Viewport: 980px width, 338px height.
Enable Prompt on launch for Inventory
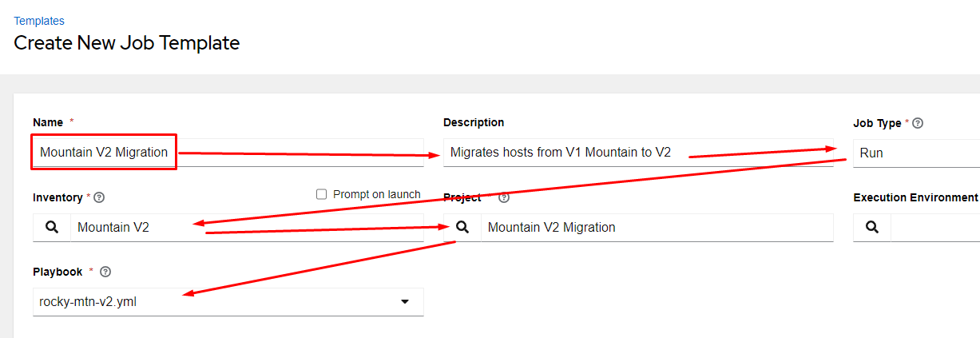[x=322, y=194]
